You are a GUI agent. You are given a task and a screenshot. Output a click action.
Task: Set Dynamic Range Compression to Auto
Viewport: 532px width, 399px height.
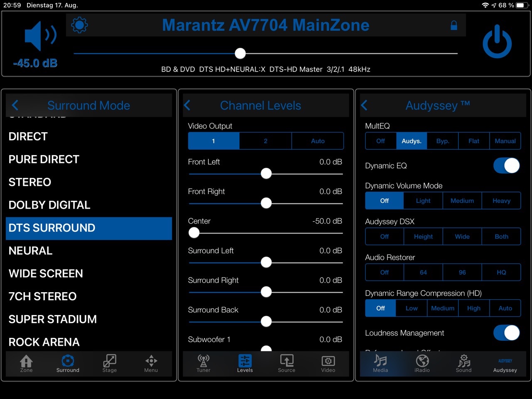(x=505, y=308)
